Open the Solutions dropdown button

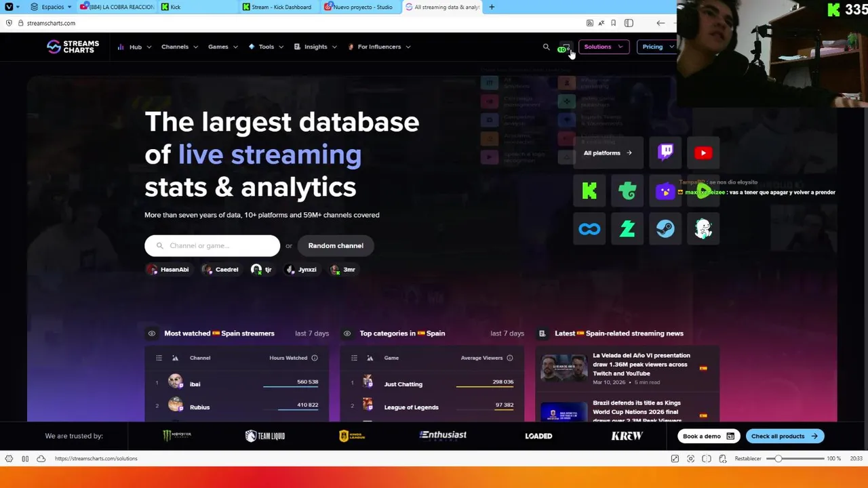point(603,47)
